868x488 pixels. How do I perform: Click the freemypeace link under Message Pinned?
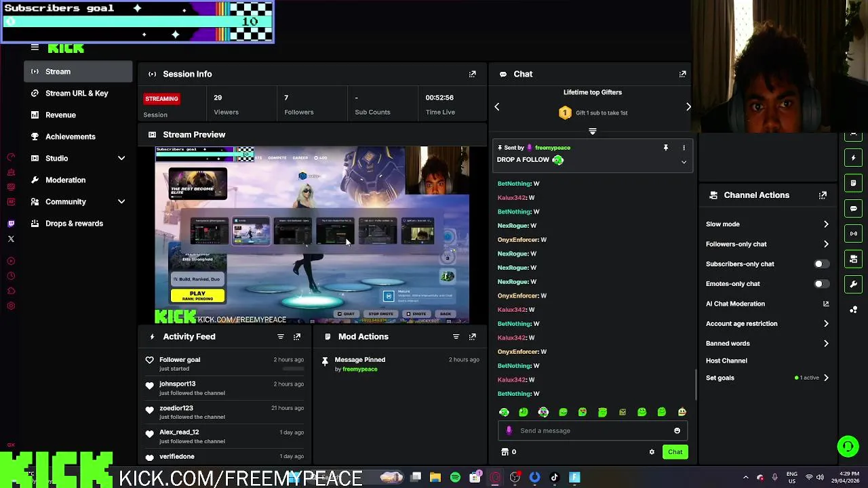click(x=360, y=369)
